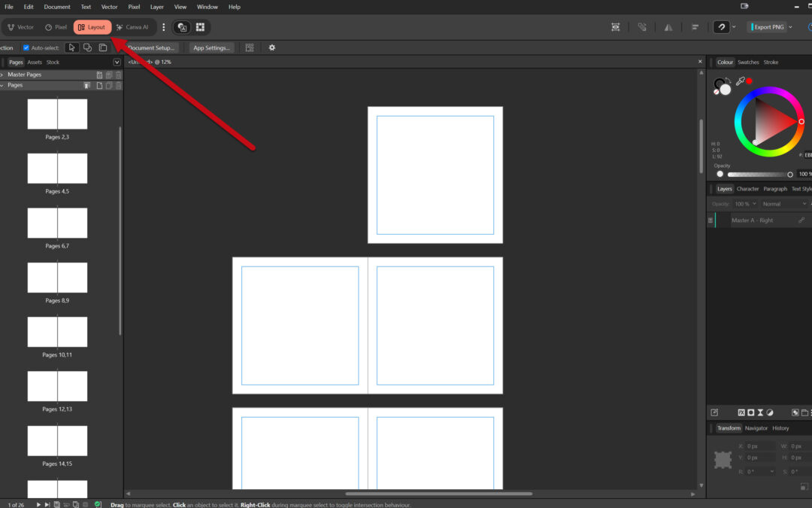This screenshot has width=812, height=508.
Task: Click the text-frame overlay icon beside studios
Action: [182, 28]
